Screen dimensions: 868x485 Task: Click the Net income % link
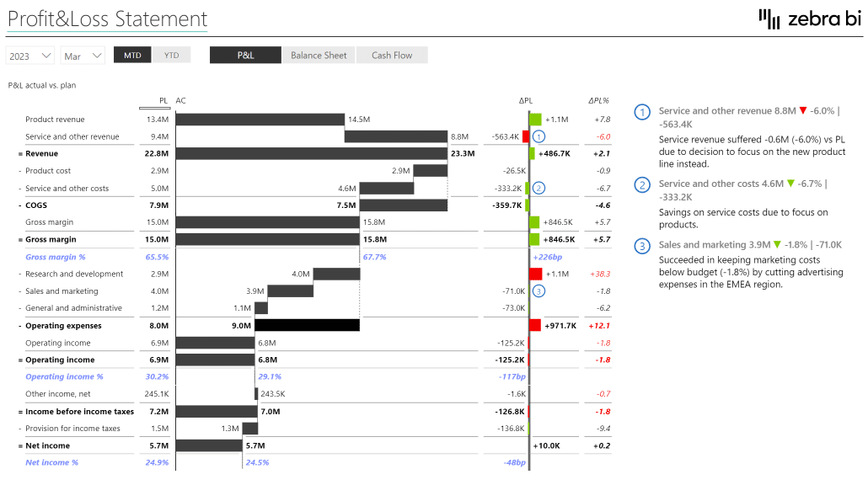(52, 462)
